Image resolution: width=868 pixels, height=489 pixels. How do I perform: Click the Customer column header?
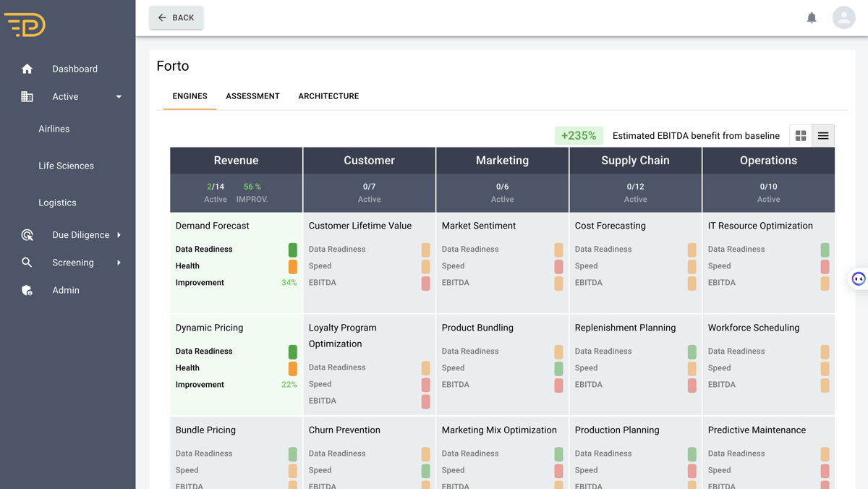click(370, 161)
